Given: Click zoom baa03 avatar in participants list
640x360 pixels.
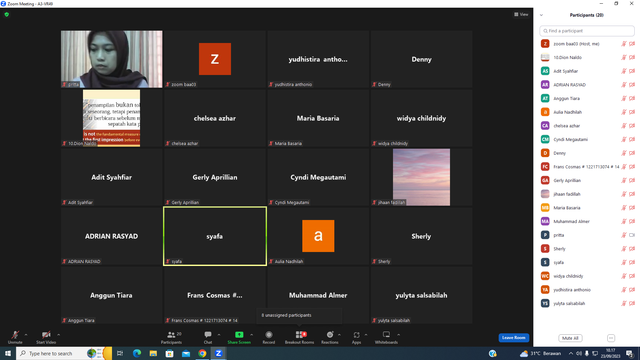Looking at the screenshot, I should click(x=545, y=44).
